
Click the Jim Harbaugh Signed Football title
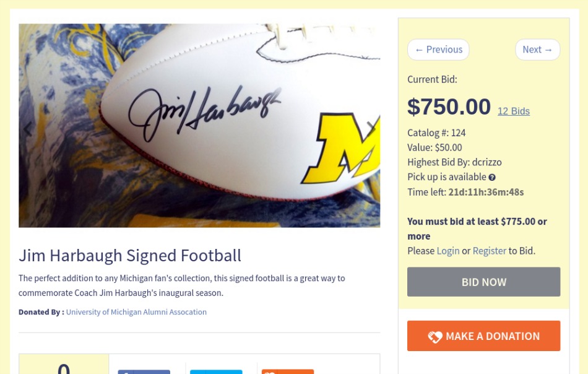(130, 255)
